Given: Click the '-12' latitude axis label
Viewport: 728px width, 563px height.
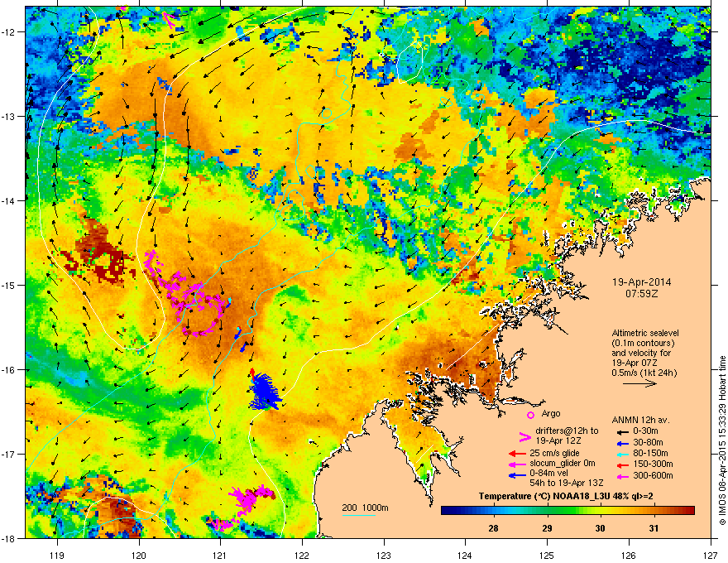Looking at the screenshot, I should click(8, 31).
